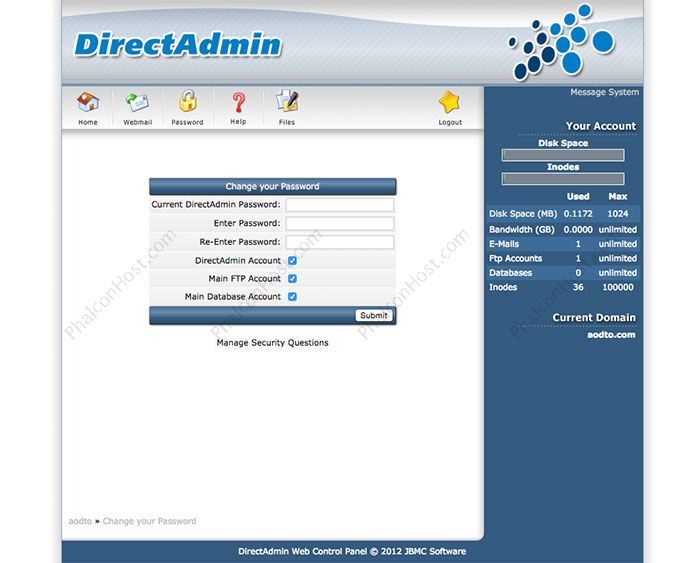Screen dimensions: 700x563
Task: Open the Help question mark icon
Action: 238,103
